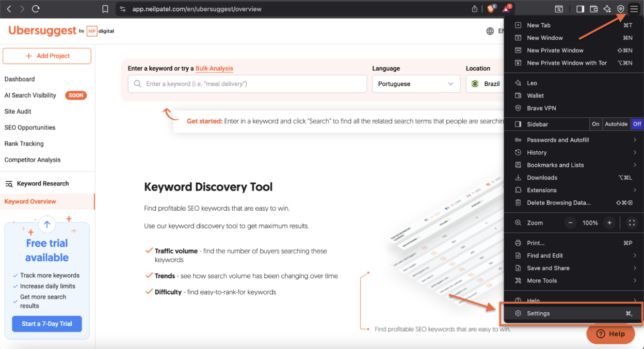Image resolution: width=644 pixels, height=349 pixels.
Task: Expand Bookmarks and Lists submenu
Action: (x=574, y=165)
